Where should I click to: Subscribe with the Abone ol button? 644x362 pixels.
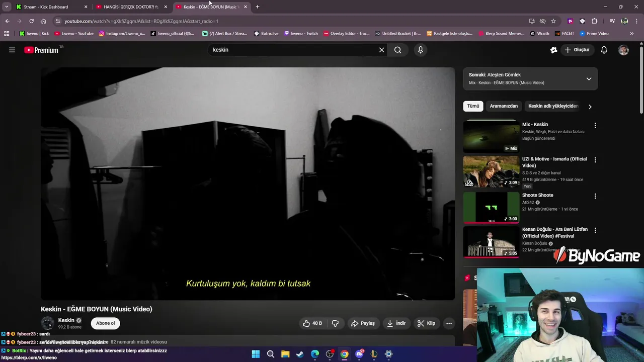(x=106, y=323)
